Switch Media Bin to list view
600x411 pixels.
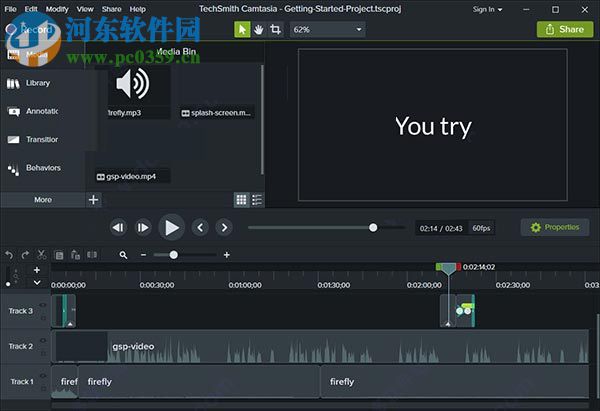pos(257,199)
